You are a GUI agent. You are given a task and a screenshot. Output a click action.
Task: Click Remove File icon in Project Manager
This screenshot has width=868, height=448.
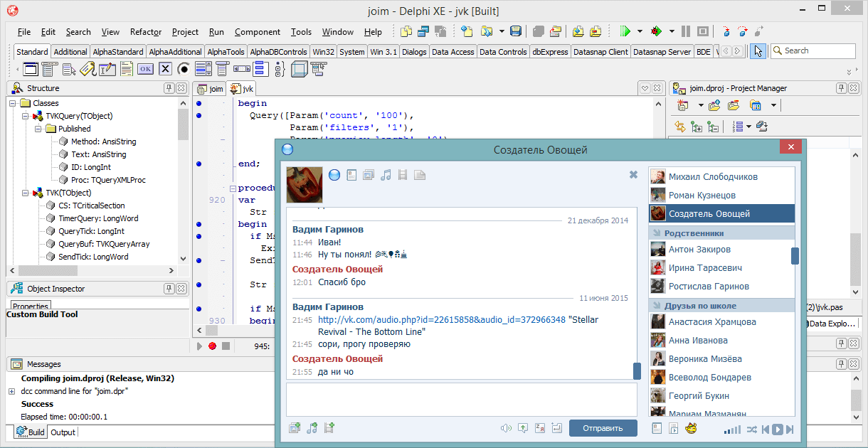point(733,105)
